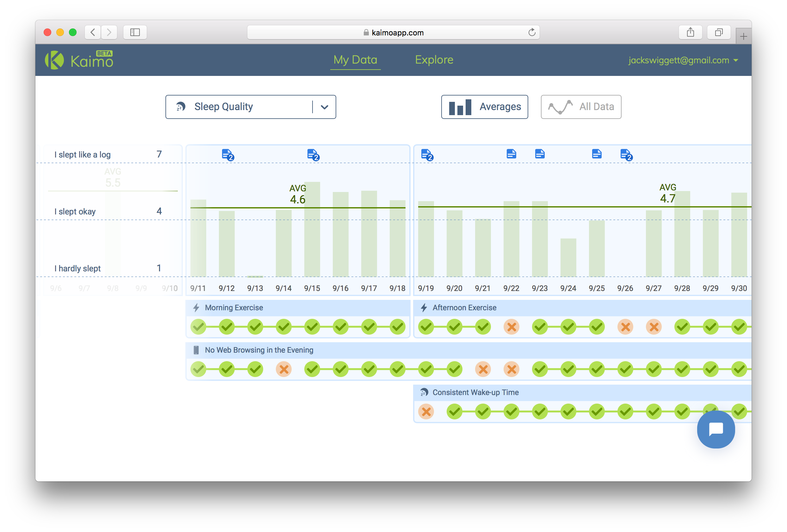This screenshot has width=787, height=532.
Task: Reload the page with the refresh icon
Action: point(532,33)
